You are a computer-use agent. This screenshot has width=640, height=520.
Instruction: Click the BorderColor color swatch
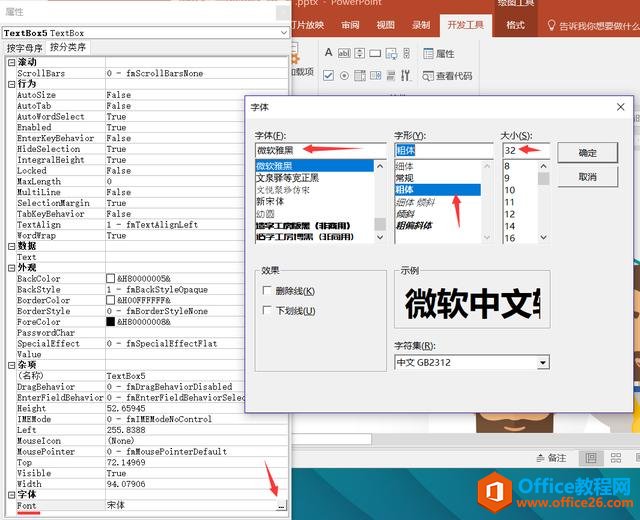[110, 300]
